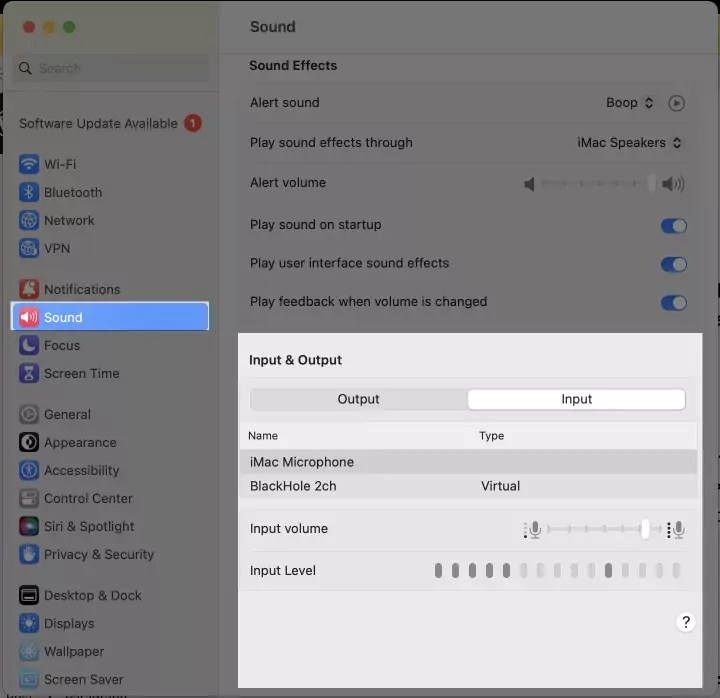Click the red badge on Software Update
Screen dimensions: 720x698
pos(193,123)
